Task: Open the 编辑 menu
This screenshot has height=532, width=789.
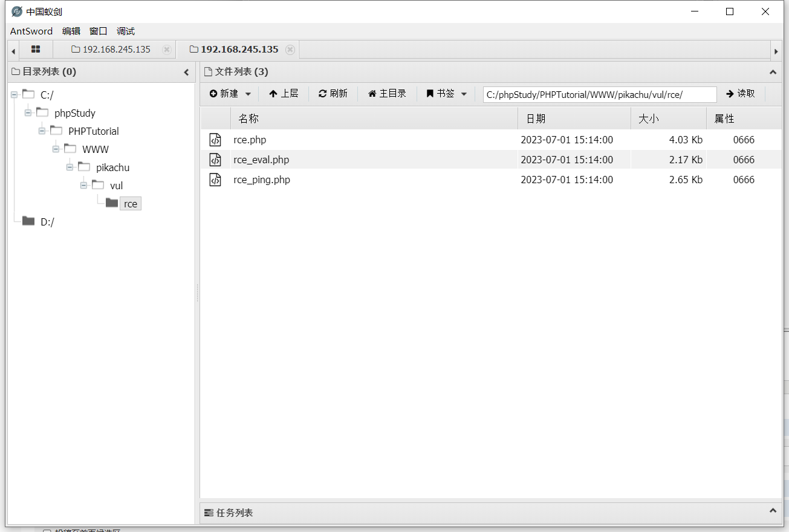Action: pos(71,31)
